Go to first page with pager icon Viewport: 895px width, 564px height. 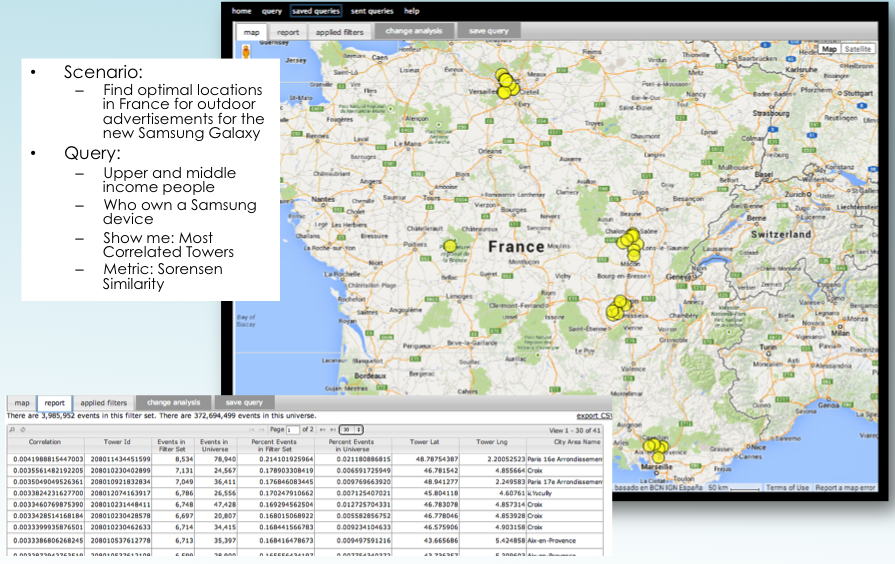pos(251,430)
